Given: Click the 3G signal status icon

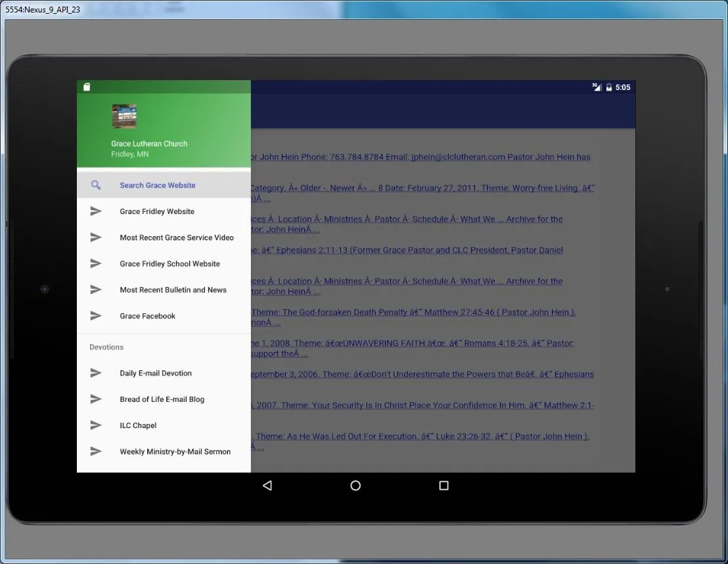Looking at the screenshot, I should click(597, 87).
